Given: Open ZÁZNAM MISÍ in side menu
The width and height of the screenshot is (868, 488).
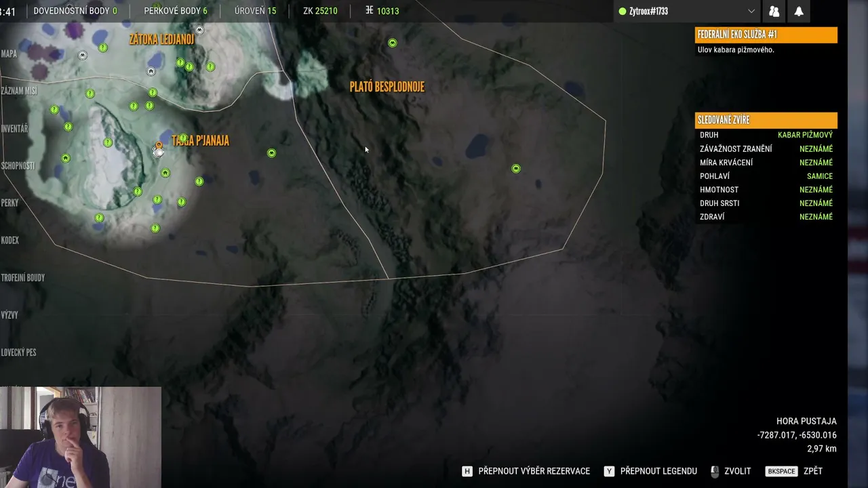Looking at the screenshot, I should (x=19, y=91).
